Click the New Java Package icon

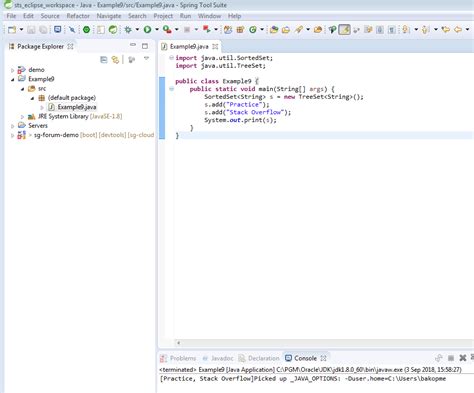[240, 30]
